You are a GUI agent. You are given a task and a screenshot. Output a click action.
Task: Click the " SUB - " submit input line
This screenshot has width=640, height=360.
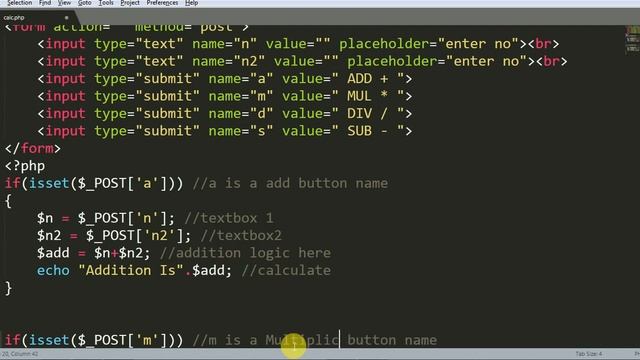tap(224, 131)
